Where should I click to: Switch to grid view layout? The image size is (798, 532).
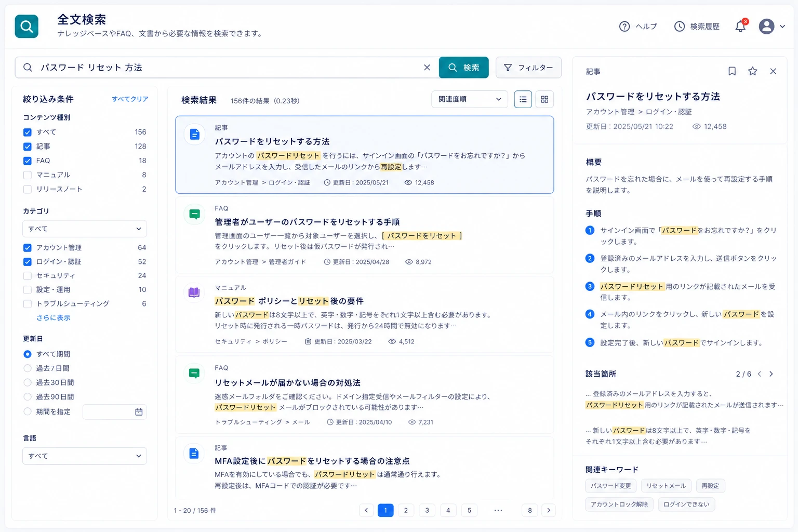544,99
